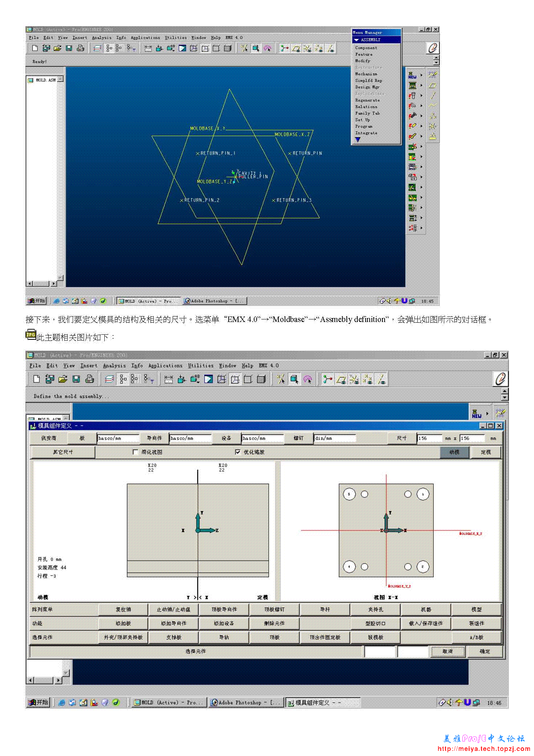Click model tree horizontal scrollbar in upper window

42,283
